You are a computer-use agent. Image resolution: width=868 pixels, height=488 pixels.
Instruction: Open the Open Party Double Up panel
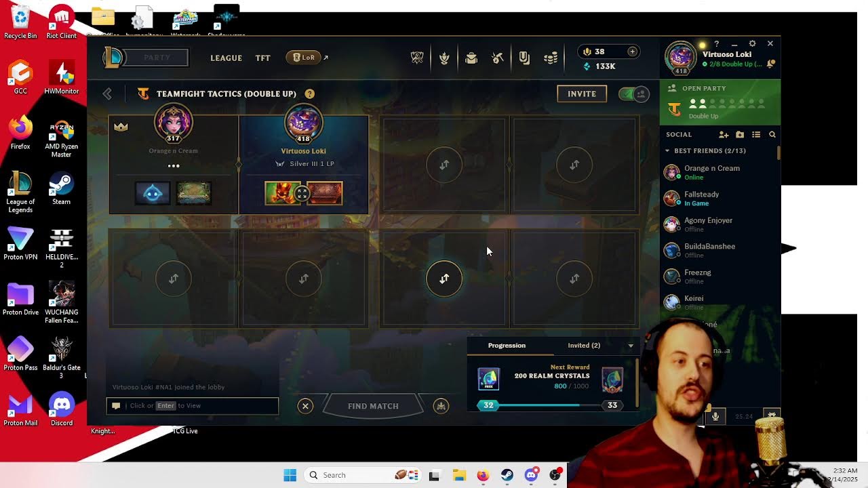pos(720,102)
